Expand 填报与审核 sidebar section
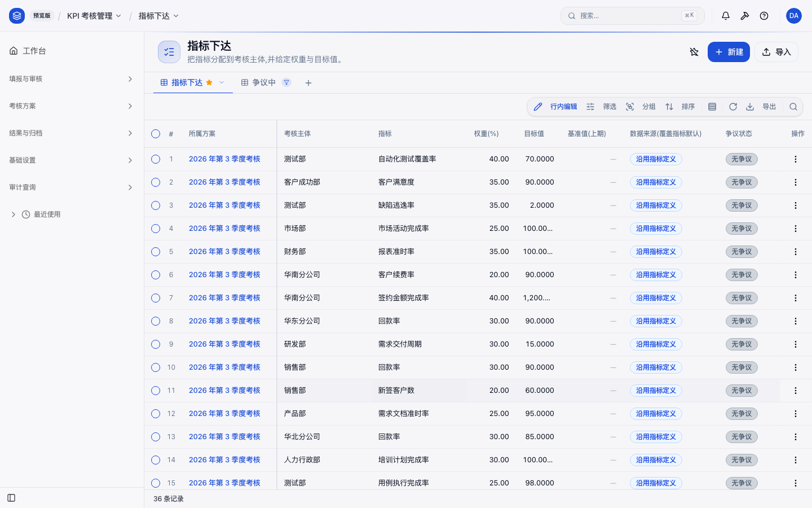 pos(72,79)
